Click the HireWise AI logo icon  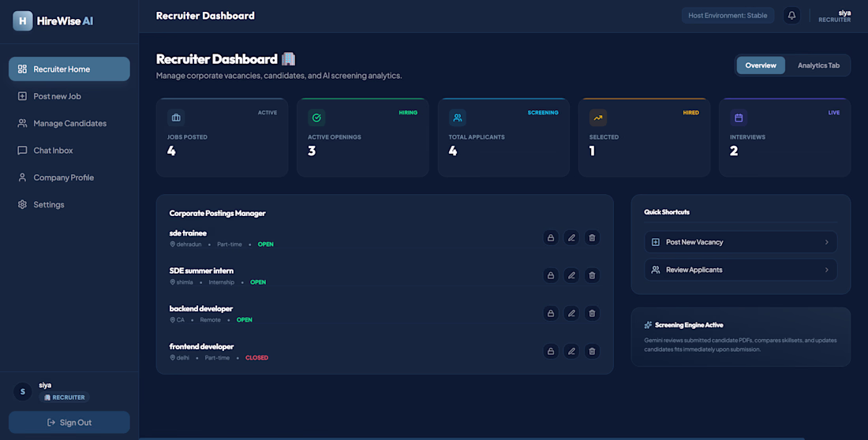[23, 21]
